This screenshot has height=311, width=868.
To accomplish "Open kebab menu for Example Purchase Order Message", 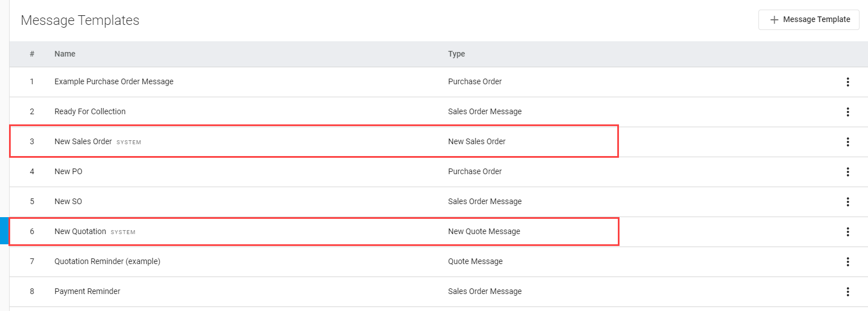I will click(847, 82).
